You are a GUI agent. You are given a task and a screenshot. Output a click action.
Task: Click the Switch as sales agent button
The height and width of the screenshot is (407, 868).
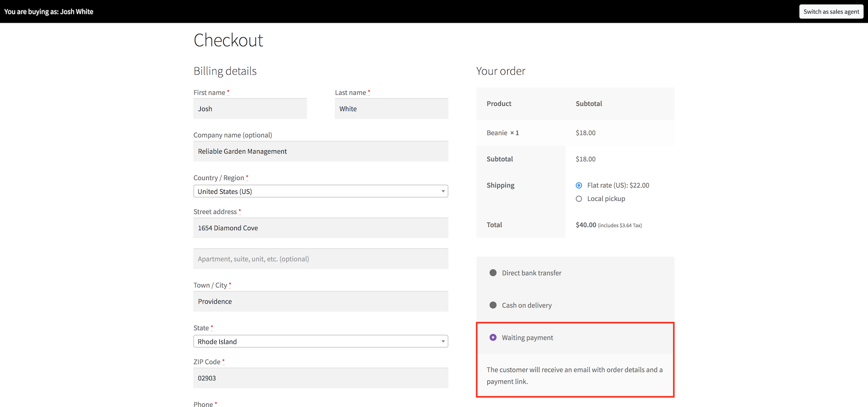coord(831,12)
